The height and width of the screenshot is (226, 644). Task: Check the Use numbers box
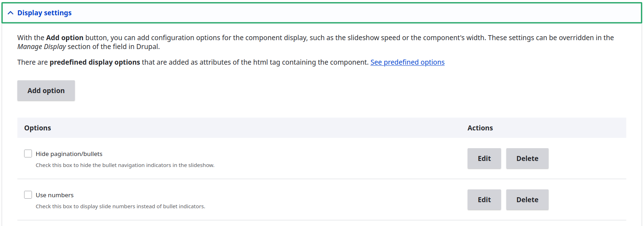click(x=28, y=195)
